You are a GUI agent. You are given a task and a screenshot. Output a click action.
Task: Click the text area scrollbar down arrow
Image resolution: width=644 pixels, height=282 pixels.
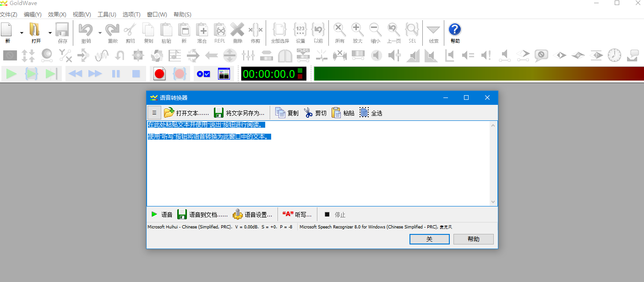tap(493, 202)
